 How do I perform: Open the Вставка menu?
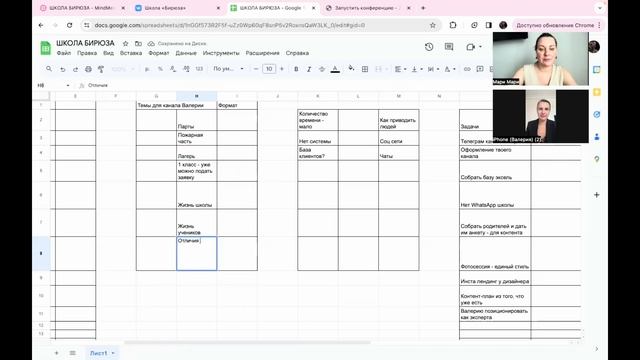pyautogui.click(x=131, y=53)
